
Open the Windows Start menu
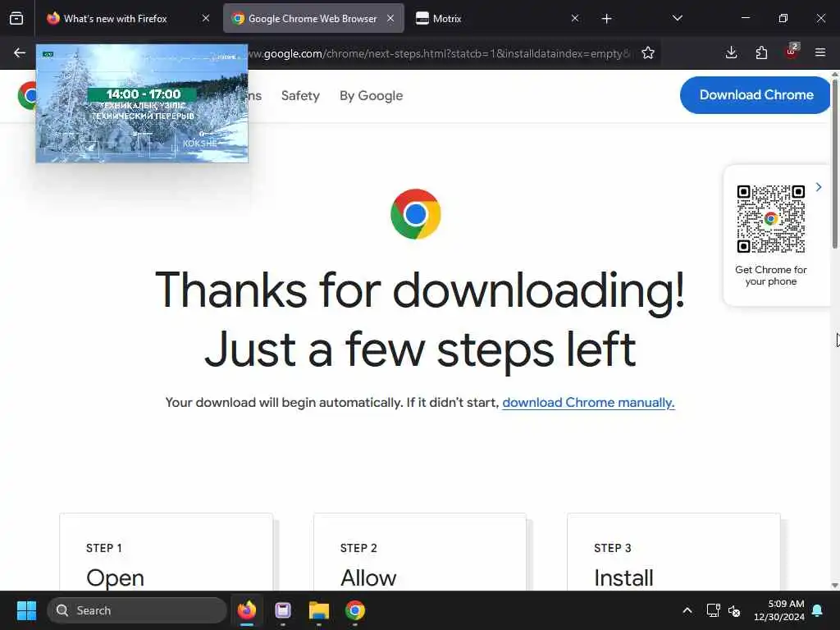26,610
